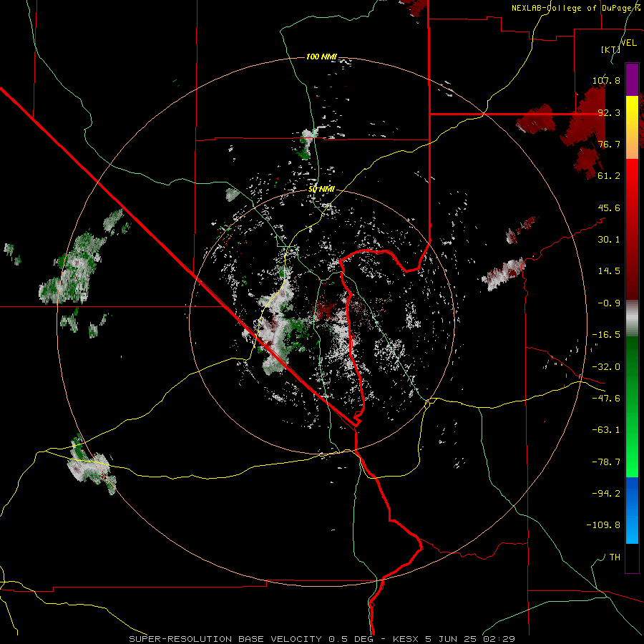Click the -0.9 scale label
This screenshot has height=644, width=644.
pos(609,303)
